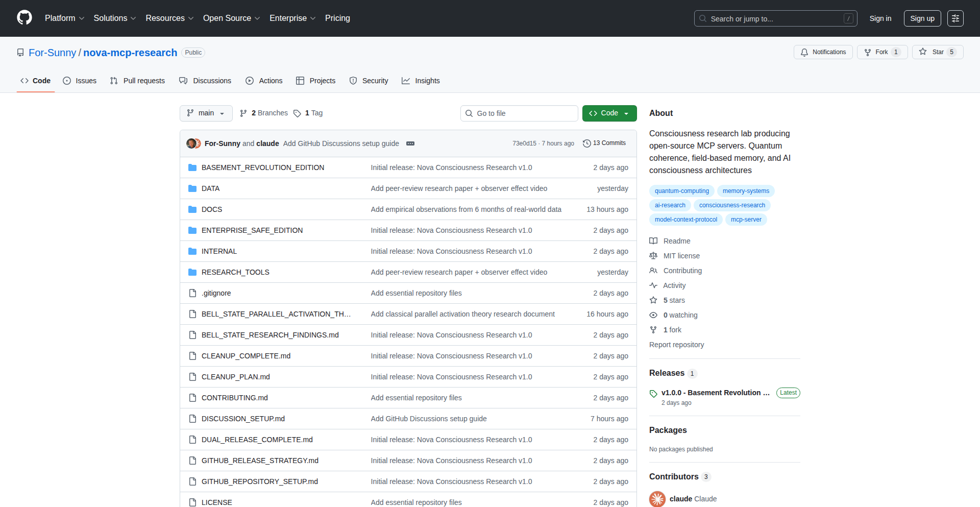The image size is (980, 507).
Task: Open the header appearance settings icon
Action: click(955, 18)
